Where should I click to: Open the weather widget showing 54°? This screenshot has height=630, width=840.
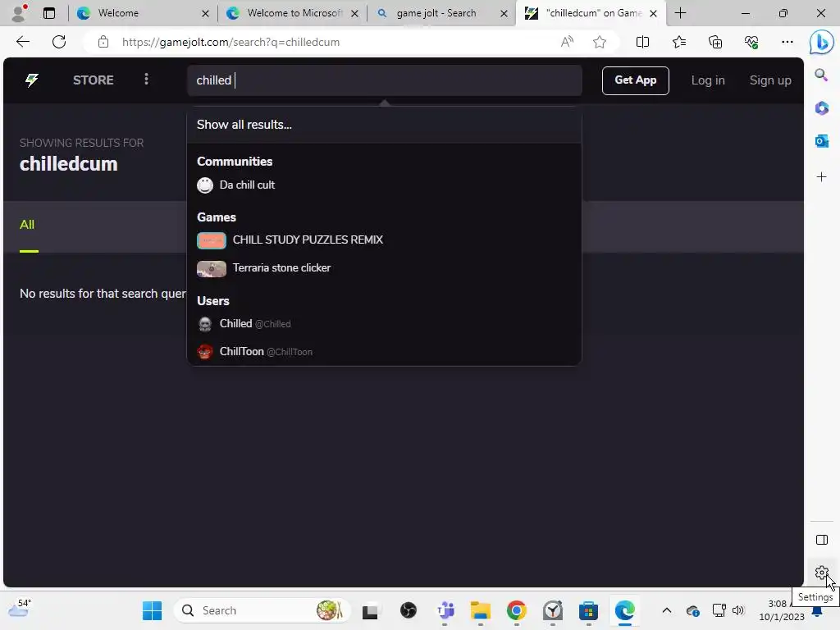(x=20, y=609)
